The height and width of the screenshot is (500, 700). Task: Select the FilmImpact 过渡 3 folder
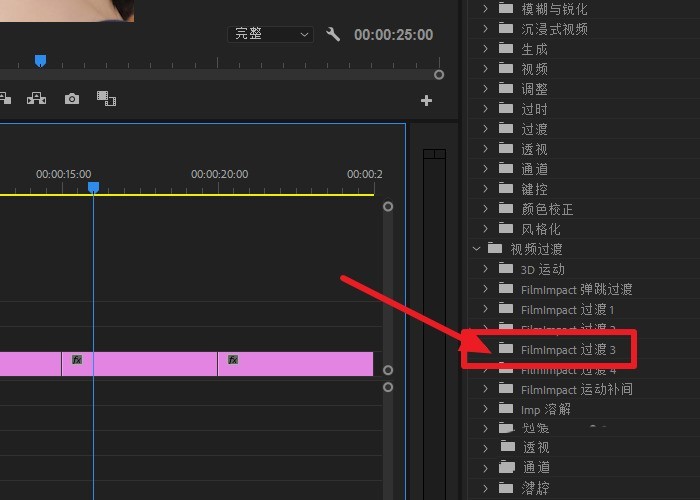[x=568, y=350]
